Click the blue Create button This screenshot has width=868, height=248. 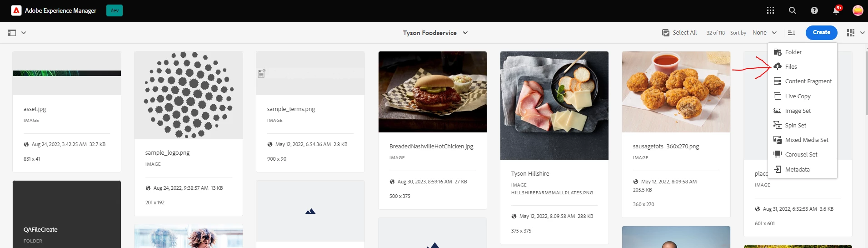(821, 32)
